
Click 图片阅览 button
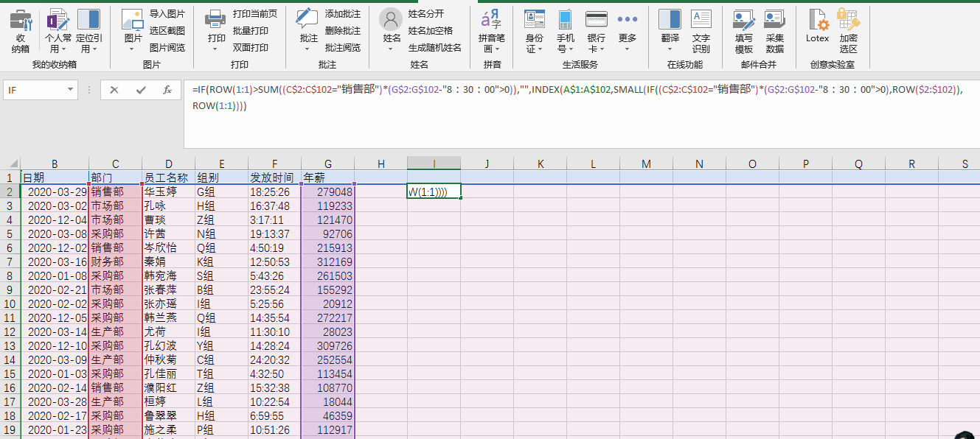(x=167, y=48)
